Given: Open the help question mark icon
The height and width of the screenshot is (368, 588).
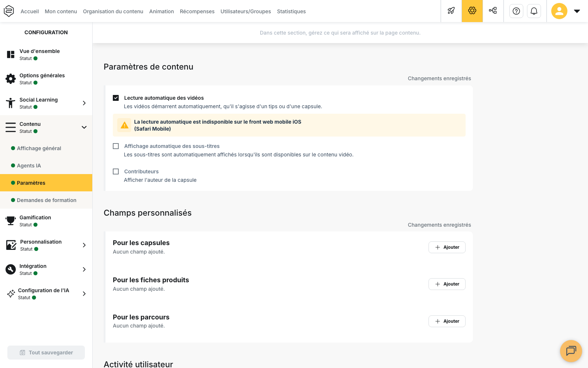Looking at the screenshot, I should point(516,11).
